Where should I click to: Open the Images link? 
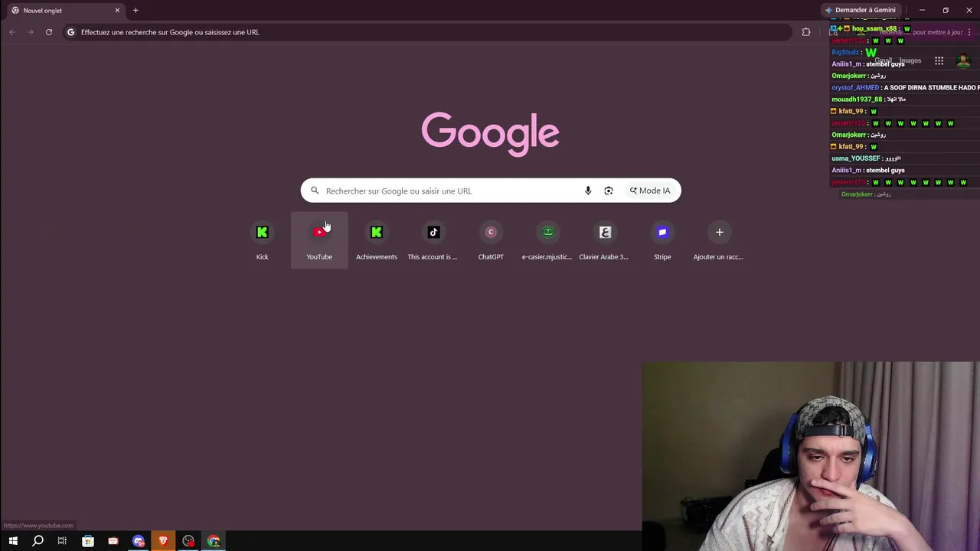[910, 60]
